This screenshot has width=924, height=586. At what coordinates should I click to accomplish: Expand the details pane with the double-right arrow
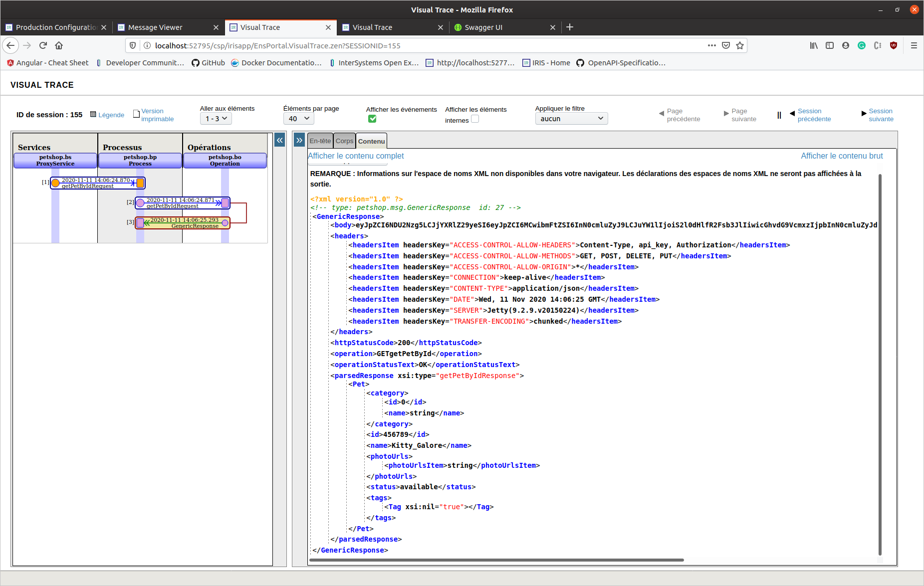[299, 140]
